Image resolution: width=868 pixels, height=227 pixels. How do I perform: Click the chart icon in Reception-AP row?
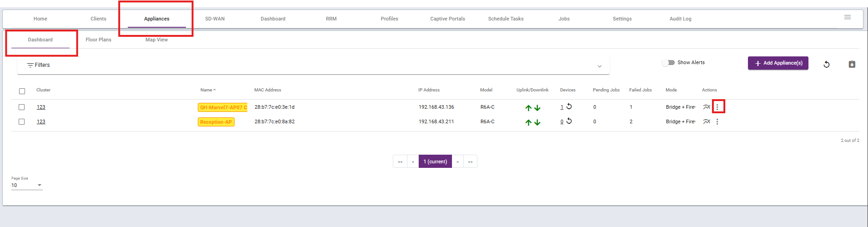point(707,121)
